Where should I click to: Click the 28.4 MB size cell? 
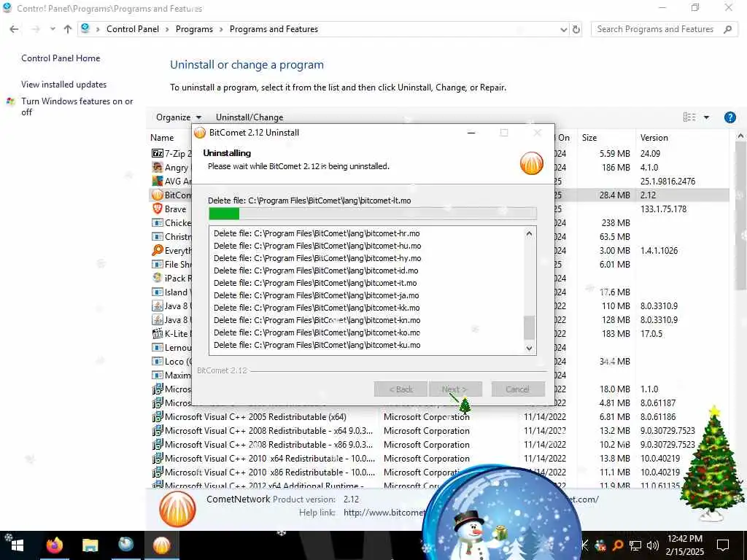(614, 195)
